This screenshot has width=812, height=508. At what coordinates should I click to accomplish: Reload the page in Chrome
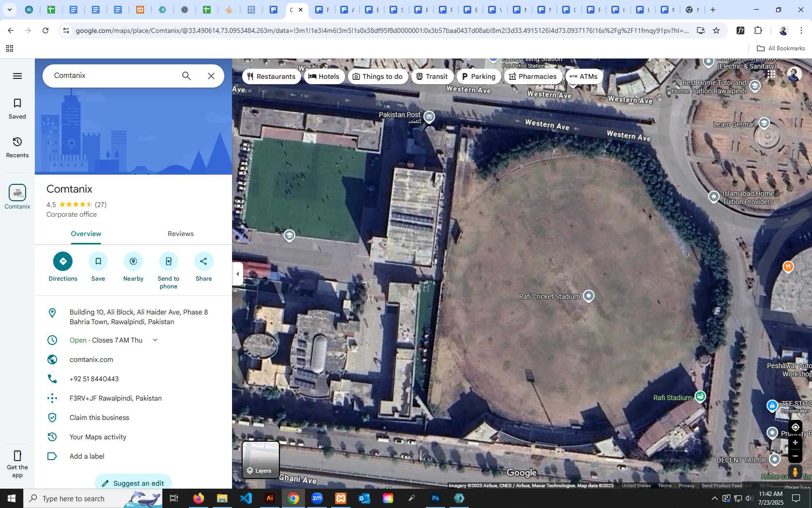pyautogui.click(x=45, y=30)
